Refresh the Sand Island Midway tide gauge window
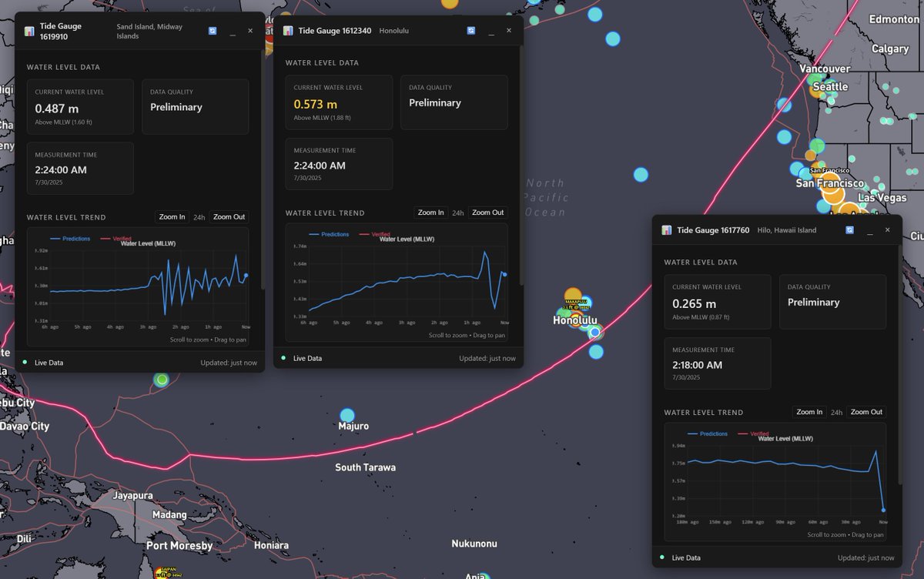This screenshot has height=579, width=924. tap(213, 31)
